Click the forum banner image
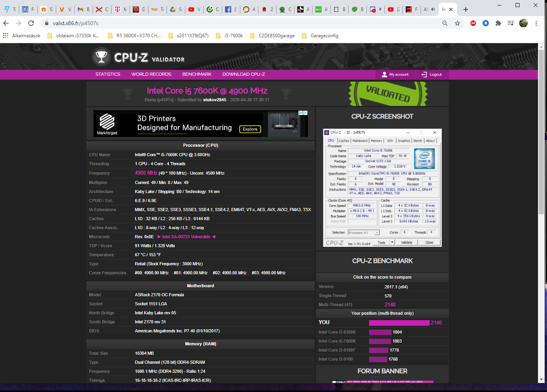The height and width of the screenshot is (392, 547). (383, 382)
